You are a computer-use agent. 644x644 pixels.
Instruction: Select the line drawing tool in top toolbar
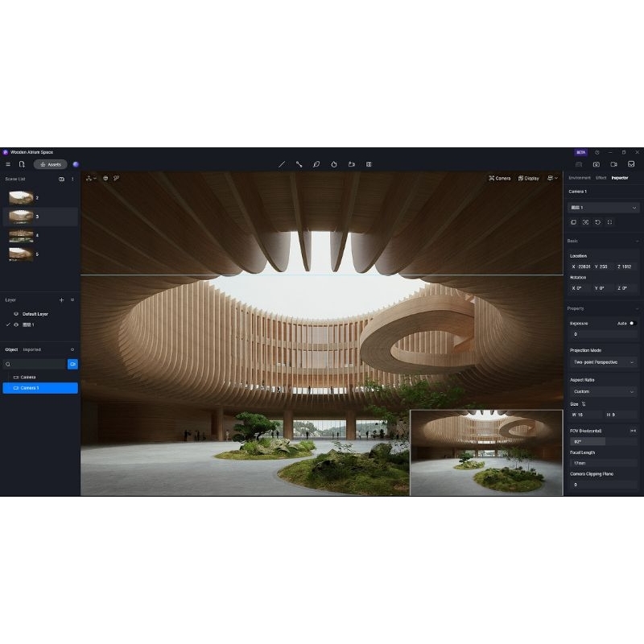tap(281, 164)
